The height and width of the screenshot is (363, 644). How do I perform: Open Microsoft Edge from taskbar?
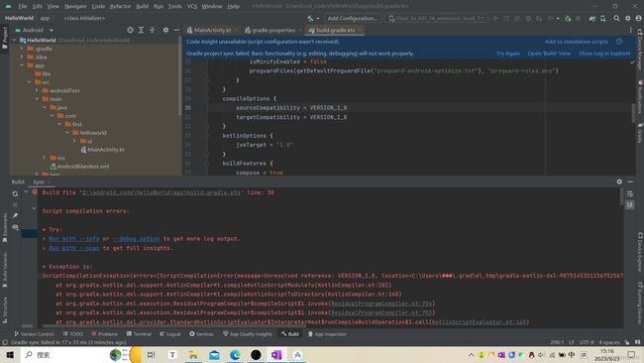235,355
